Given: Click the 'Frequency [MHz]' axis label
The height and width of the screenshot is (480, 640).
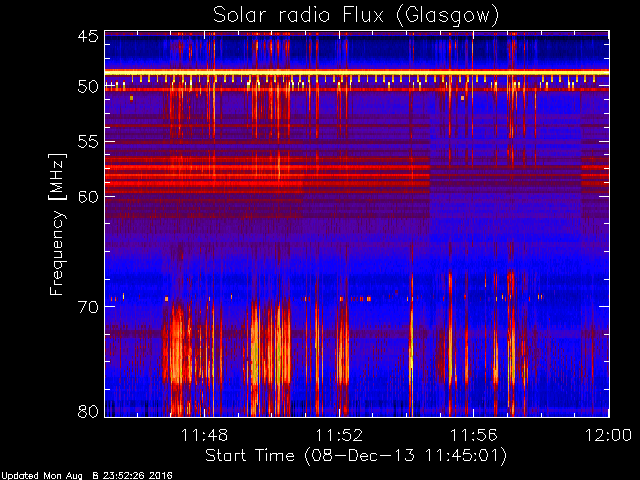Looking at the screenshot, I should pyautogui.click(x=57, y=224).
